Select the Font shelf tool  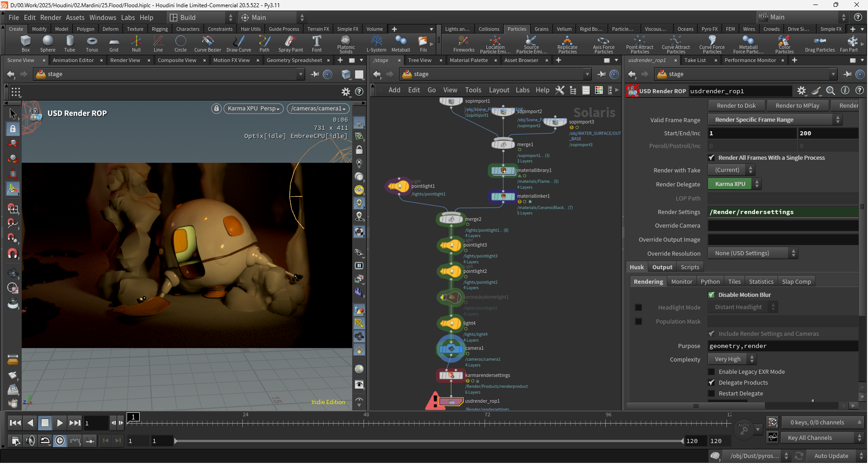coord(317,44)
